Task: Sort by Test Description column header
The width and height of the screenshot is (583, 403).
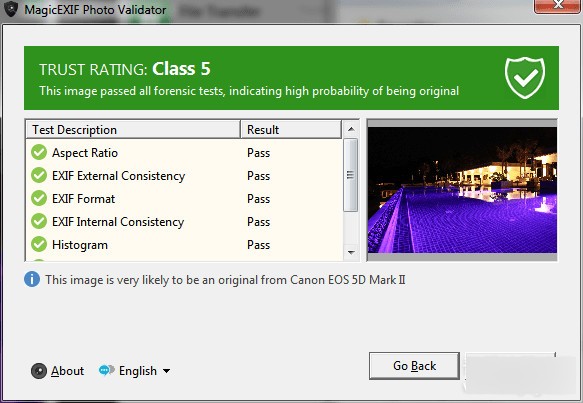Action: [133, 129]
